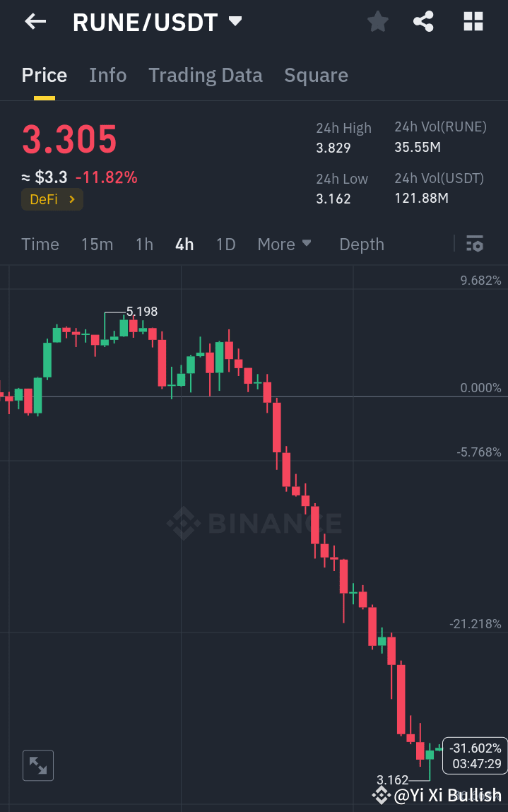The width and height of the screenshot is (508, 812).
Task: Switch to the Trading Data tab
Action: (x=205, y=75)
